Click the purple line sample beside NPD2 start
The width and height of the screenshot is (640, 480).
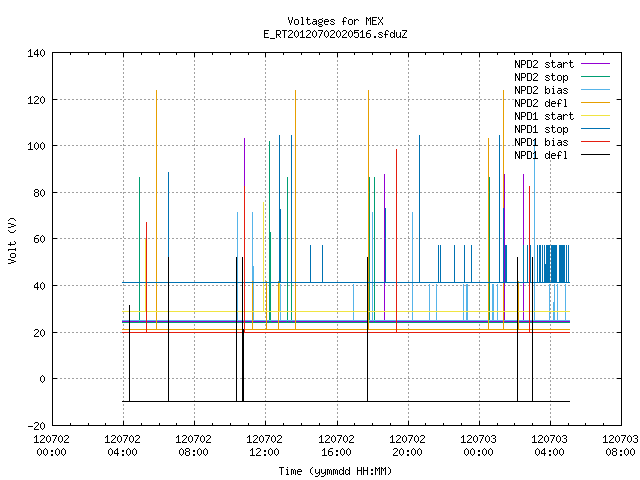[596, 64]
